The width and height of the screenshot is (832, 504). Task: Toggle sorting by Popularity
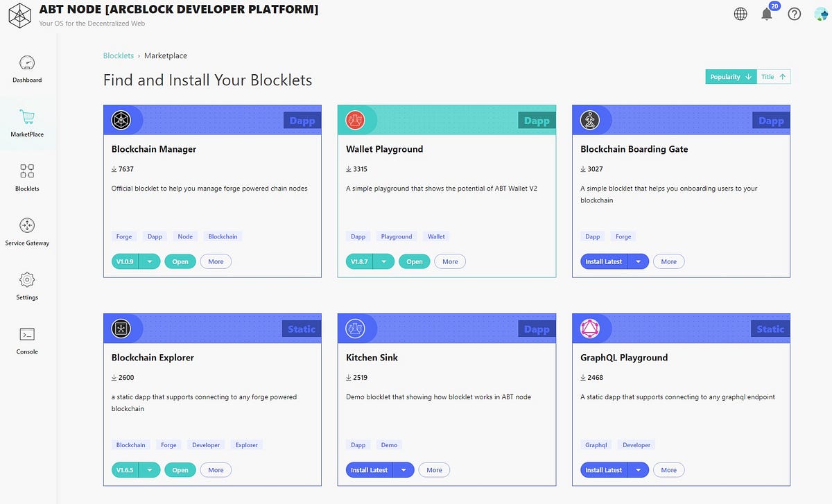coord(730,76)
